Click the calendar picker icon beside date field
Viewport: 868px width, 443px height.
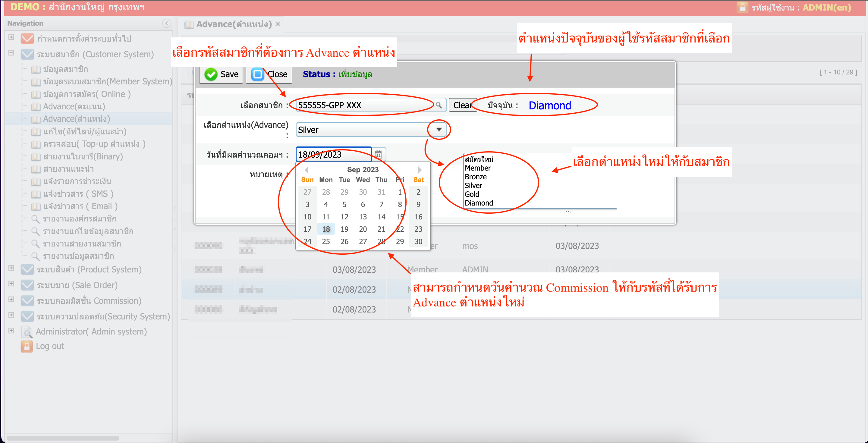tap(378, 154)
